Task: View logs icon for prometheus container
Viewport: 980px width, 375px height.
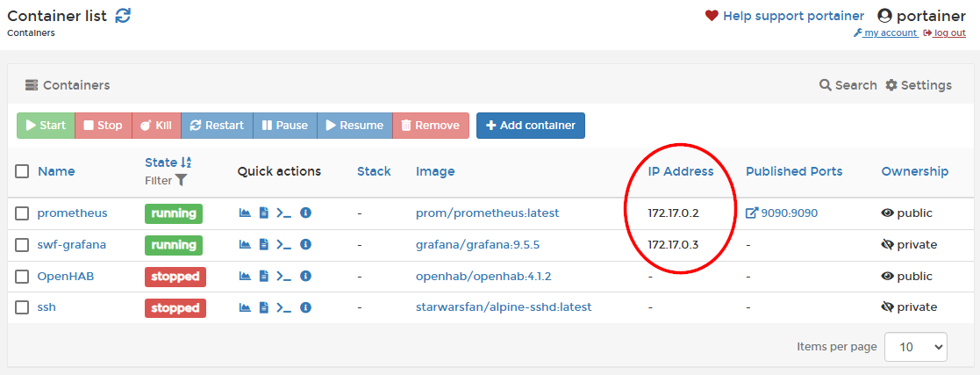Action: point(264,213)
